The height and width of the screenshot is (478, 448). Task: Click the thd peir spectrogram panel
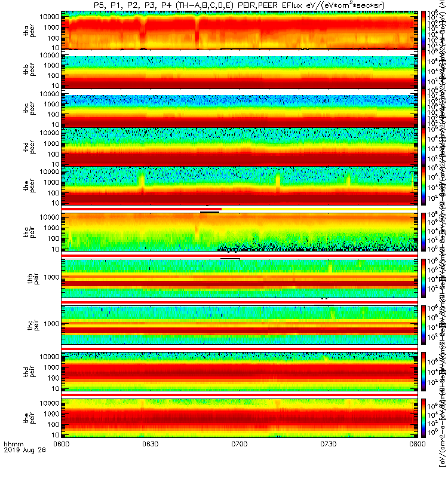240,372
